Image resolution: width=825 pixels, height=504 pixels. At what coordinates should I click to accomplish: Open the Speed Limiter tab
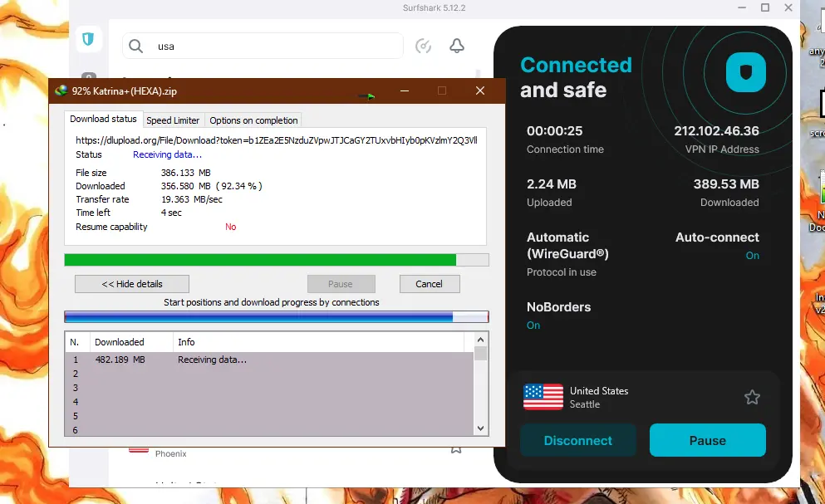point(173,120)
